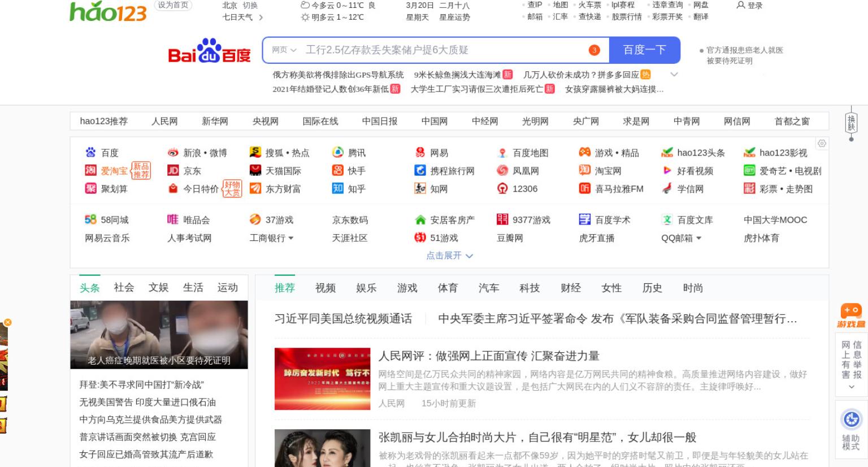Switch city with 切换 link
This screenshot has width=868, height=467.
click(x=250, y=5)
